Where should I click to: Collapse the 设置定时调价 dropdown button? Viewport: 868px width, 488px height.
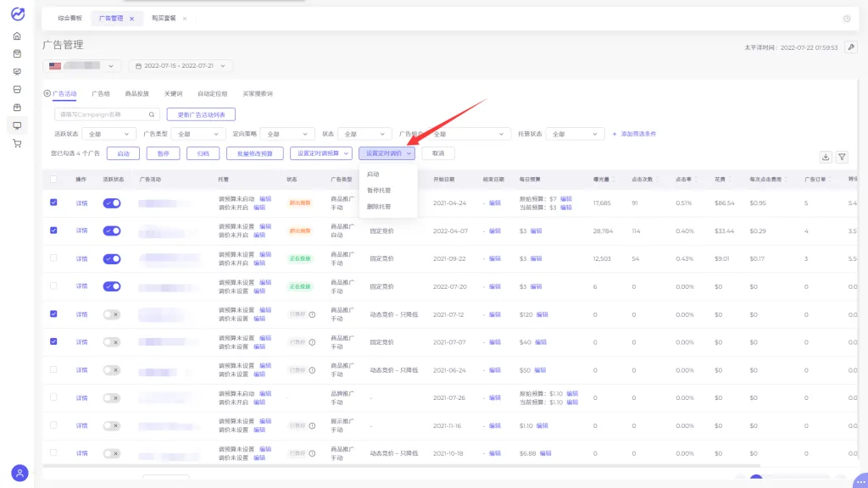387,153
